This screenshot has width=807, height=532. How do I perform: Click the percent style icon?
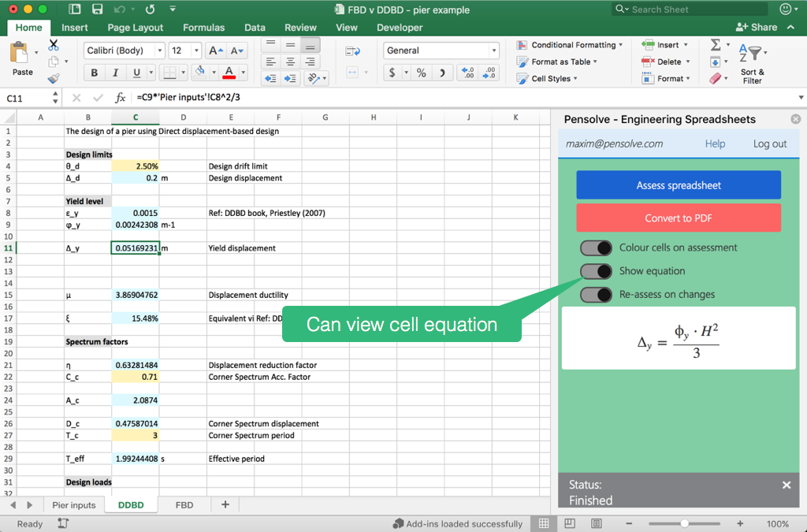click(421, 73)
